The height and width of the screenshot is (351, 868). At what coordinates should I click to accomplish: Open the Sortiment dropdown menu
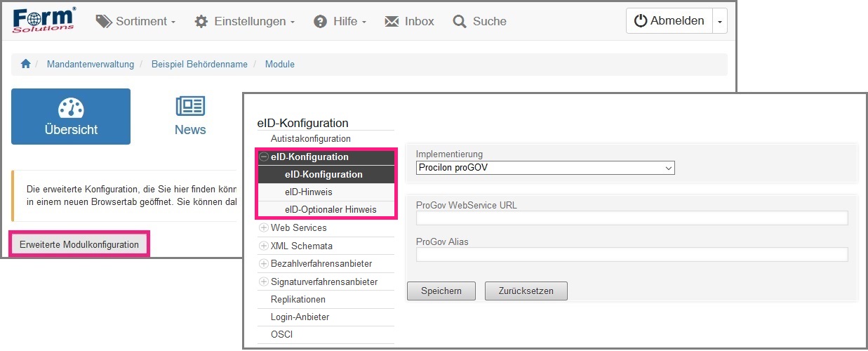point(135,21)
